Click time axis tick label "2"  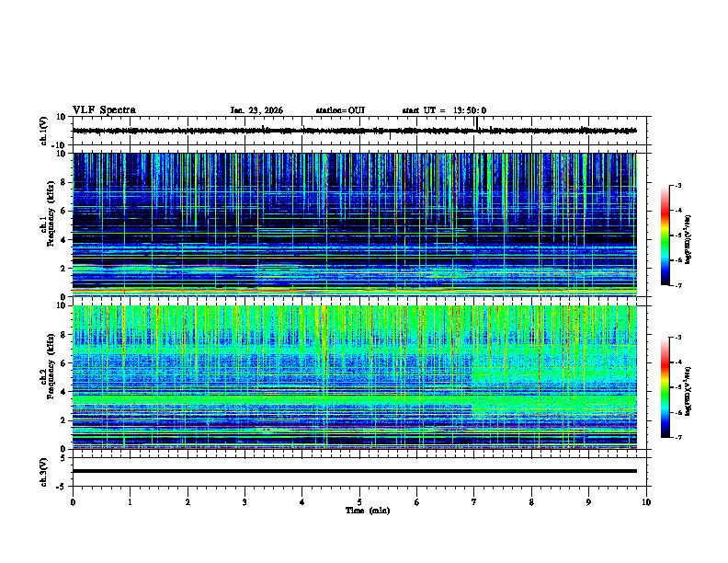pos(188,502)
